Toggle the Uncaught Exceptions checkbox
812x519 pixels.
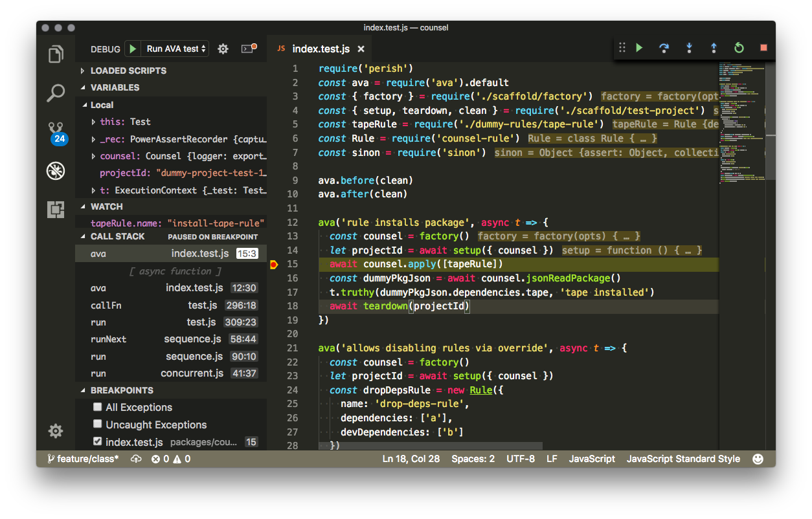[98, 425]
